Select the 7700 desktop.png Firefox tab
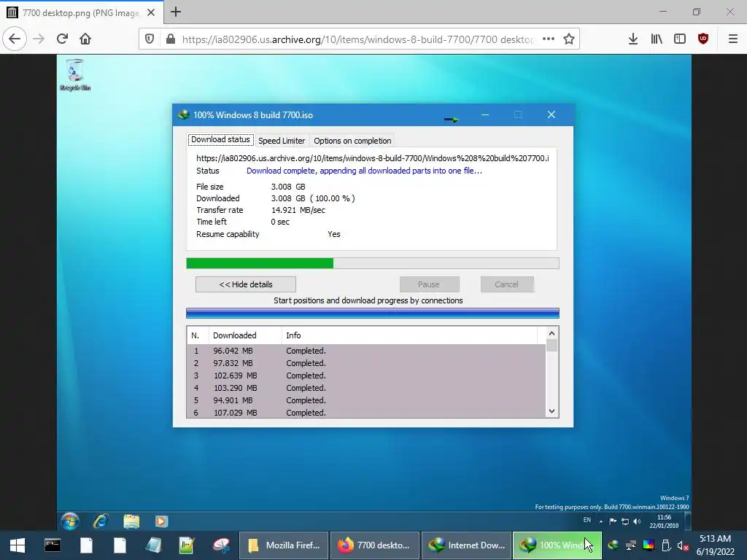This screenshot has height=560, width=747. 81,12
